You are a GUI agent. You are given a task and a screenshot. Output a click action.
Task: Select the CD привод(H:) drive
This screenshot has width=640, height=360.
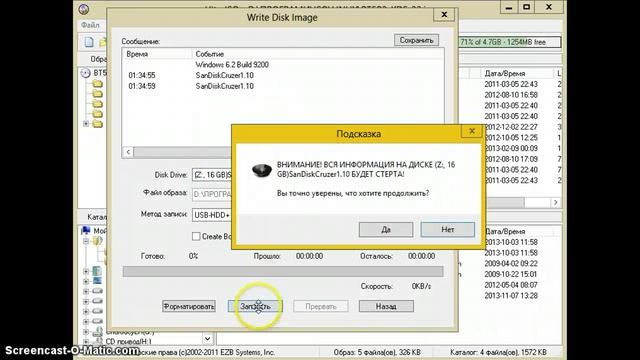pyautogui.click(x=128, y=341)
